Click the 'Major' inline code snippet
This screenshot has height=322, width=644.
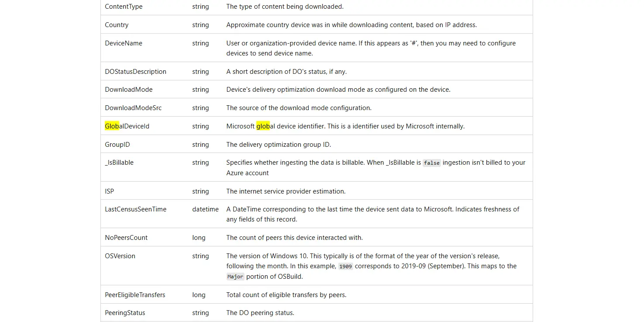click(235, 277)
